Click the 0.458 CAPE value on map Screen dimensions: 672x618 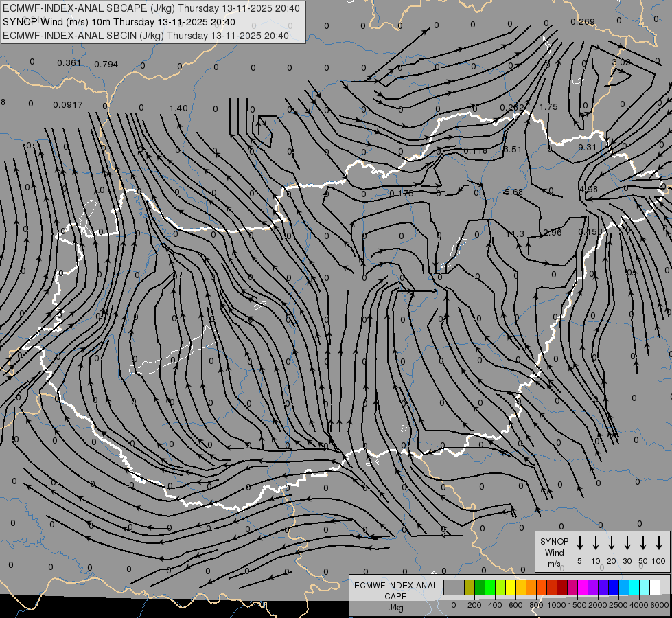coord(590,231)
